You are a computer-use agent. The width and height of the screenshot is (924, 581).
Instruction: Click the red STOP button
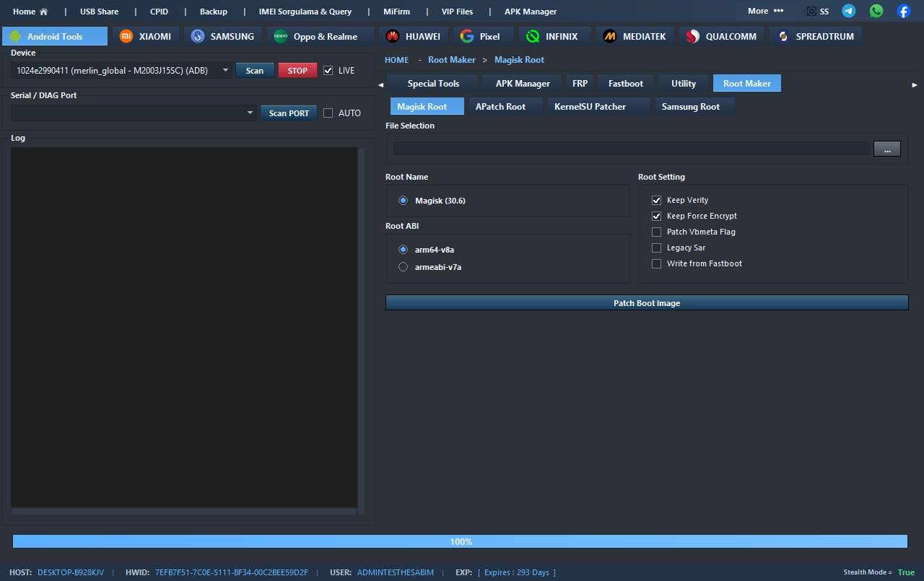(297, 71)
